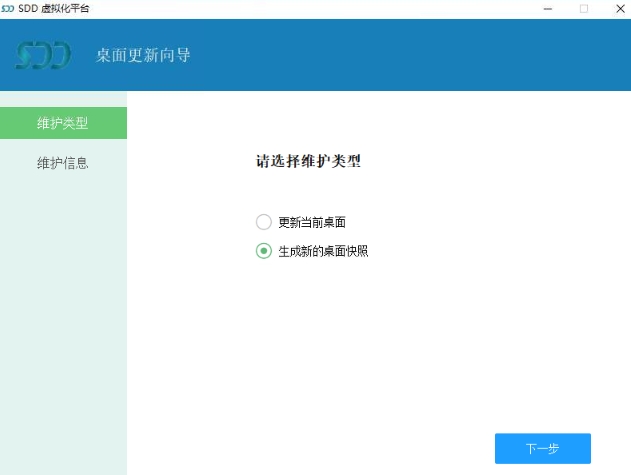The height and width of the screenshot is (475, 631).
Task: Click the SDD icon in the title bar
Action: [8, 8]
